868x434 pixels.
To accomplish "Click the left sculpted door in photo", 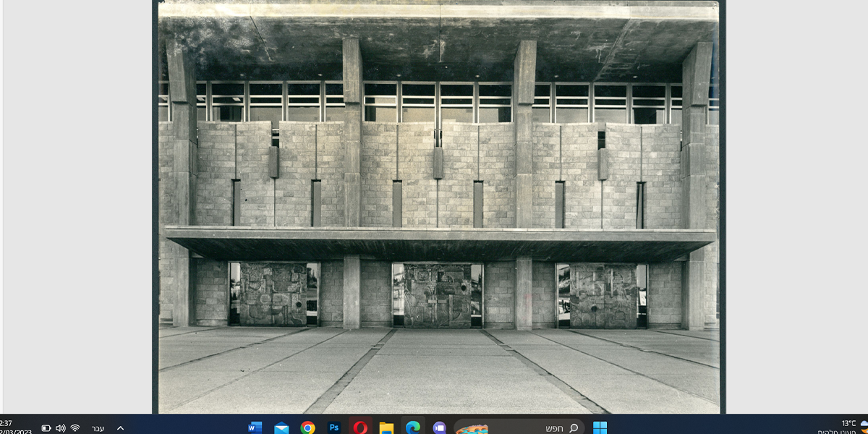I will click(273, 294).
